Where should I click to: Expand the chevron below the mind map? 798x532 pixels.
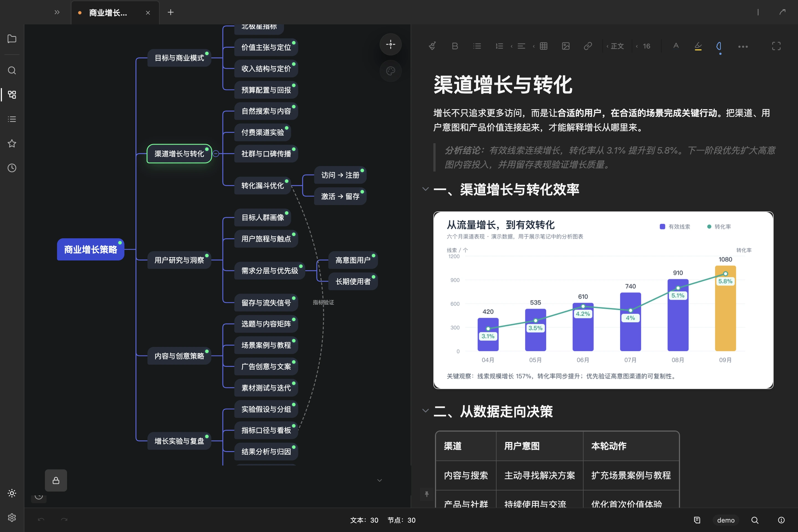380,480
